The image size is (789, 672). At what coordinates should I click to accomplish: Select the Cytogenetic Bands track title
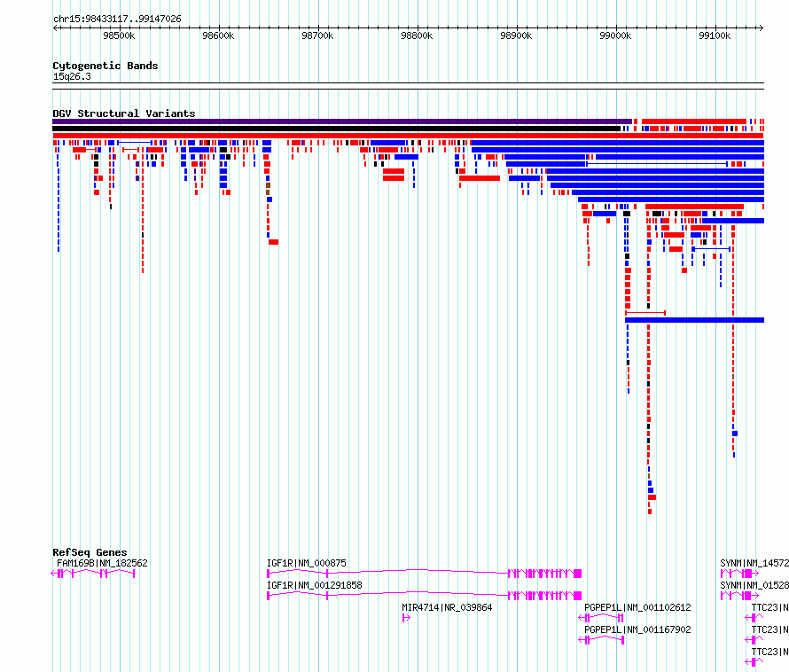pos(105,66)
